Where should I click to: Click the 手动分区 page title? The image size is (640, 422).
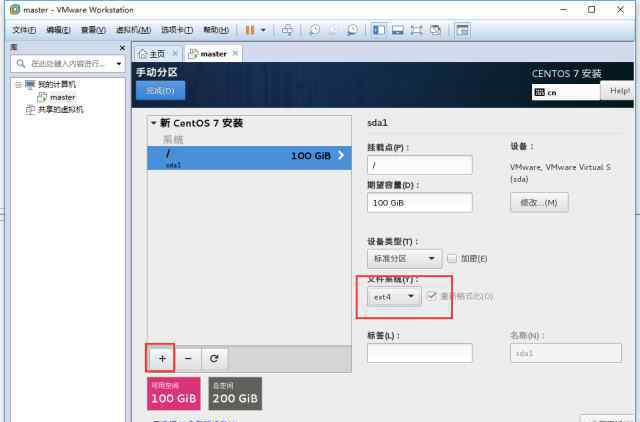click(157, 72)
